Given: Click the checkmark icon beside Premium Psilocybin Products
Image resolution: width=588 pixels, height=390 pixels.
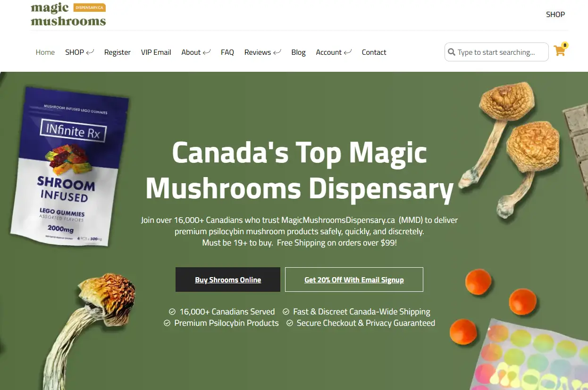Looking at the screenshot, I should tap(167, 323).
